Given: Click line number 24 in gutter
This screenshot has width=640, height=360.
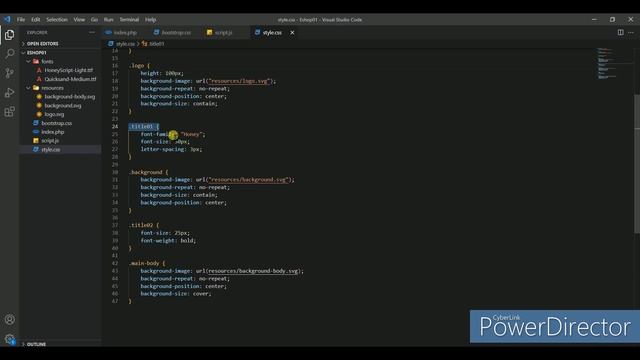Looking at the screenshot, I should point(115,127).
